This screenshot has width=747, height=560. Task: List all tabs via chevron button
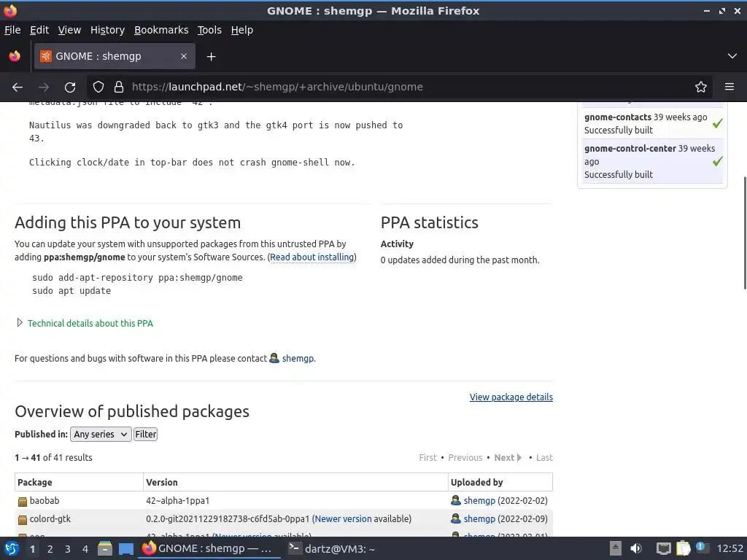(x=732, y=56)
